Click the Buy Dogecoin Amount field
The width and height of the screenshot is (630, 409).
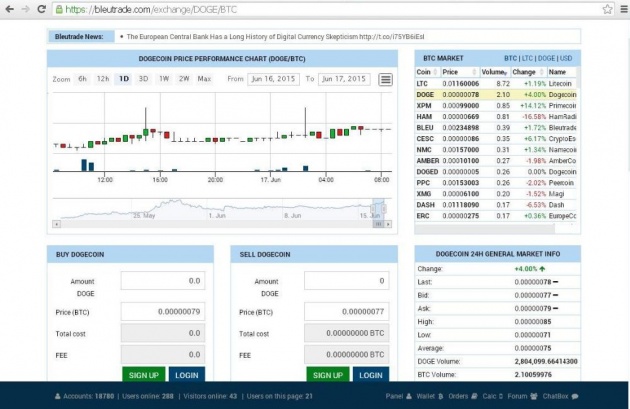click(163, 281)
